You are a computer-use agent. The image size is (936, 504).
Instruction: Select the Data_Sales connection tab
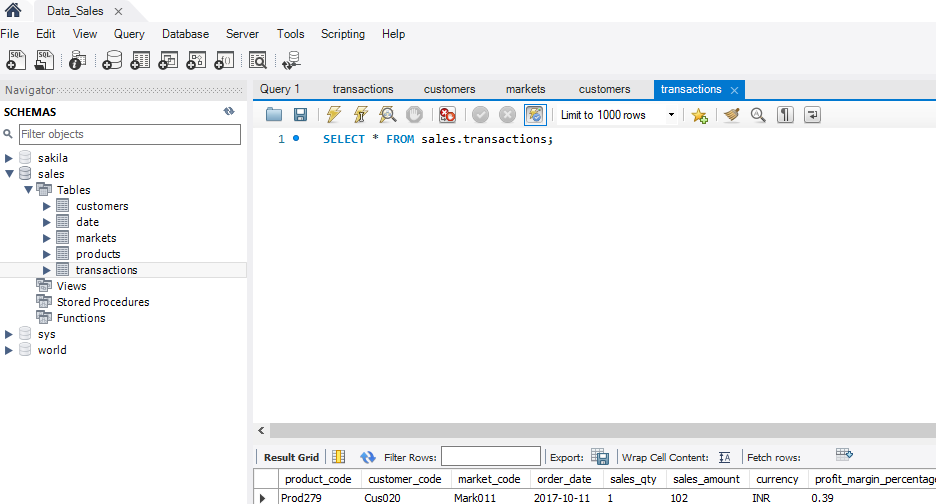point(75,11)
